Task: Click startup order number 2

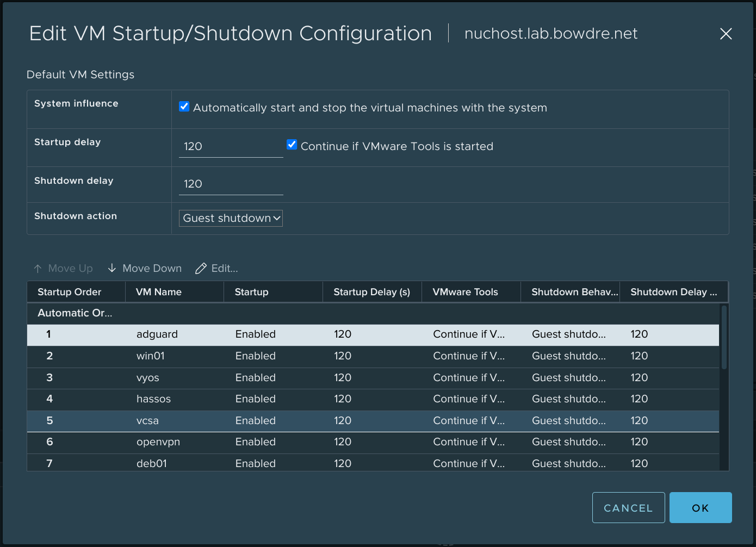Action: coord(49,356)
